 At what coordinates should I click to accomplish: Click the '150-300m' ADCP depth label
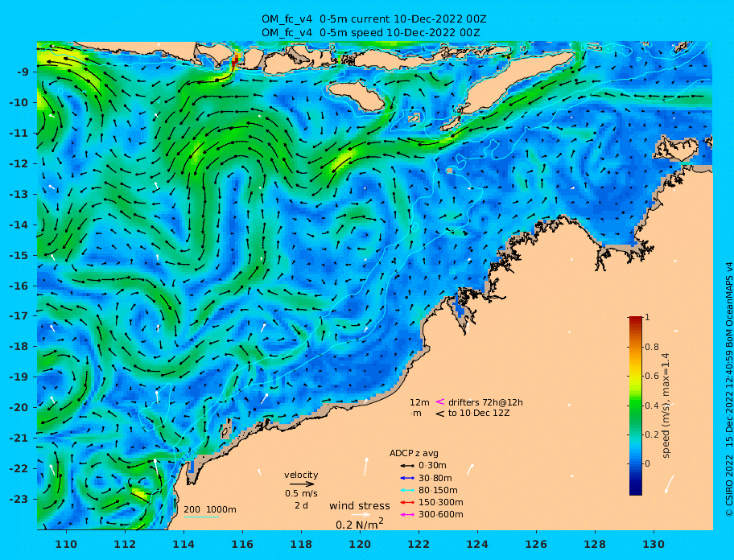pos(440,502)
